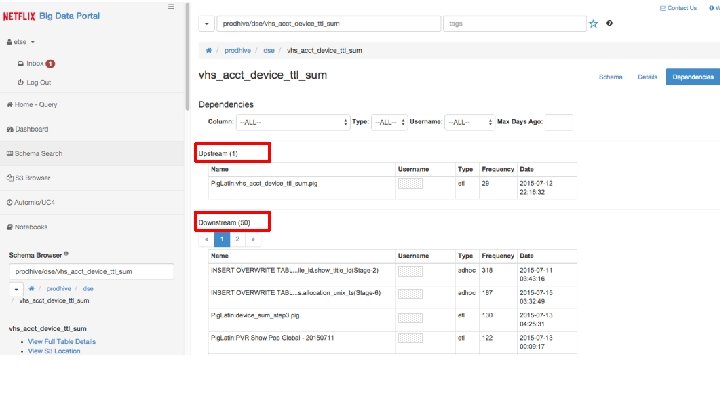The image size is (720, 405).
Task: Click the Log Out option
Action: [34, 83]
